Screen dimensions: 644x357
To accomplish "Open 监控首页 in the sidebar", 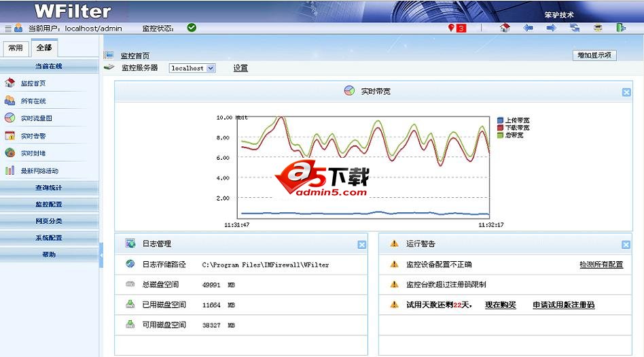I will (33, 83).
